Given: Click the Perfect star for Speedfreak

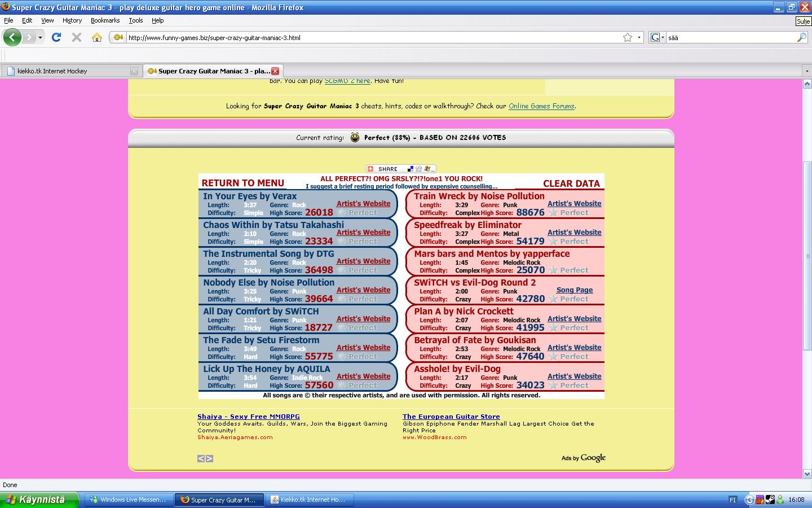Looking at the screenshot, I should (553, 242).
